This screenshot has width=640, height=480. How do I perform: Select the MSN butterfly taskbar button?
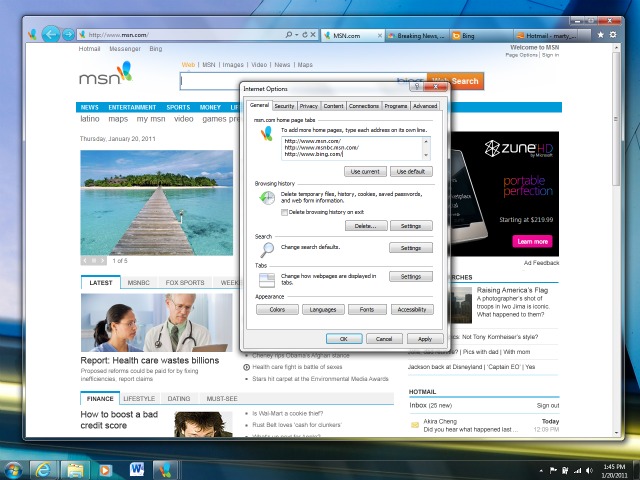[165, 470]
